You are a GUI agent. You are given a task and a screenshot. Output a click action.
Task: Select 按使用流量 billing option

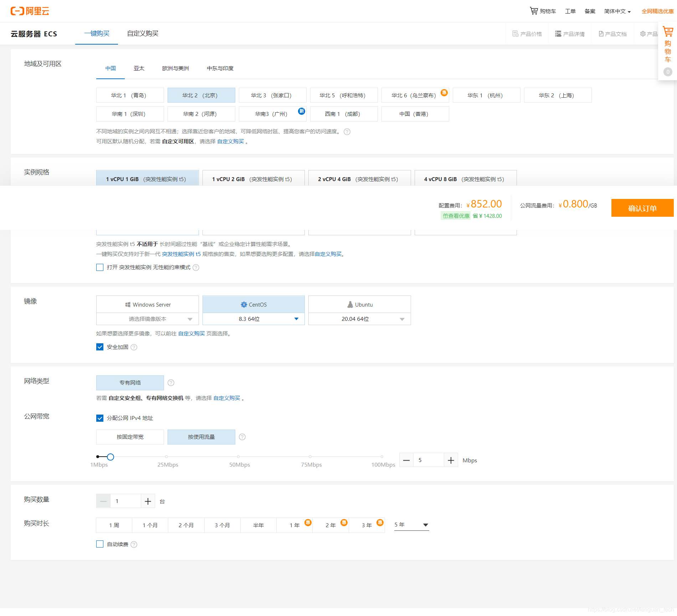point(201,437)
